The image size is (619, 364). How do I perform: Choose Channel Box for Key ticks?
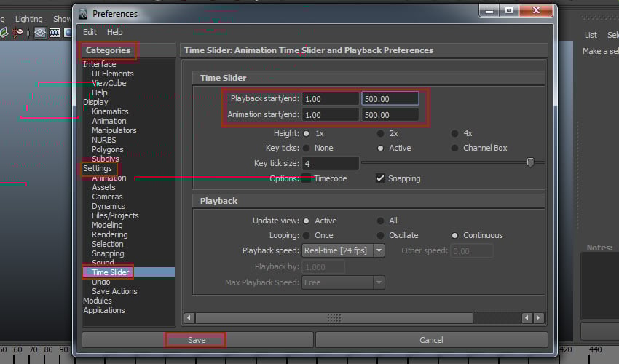click(x=455, y=148)
